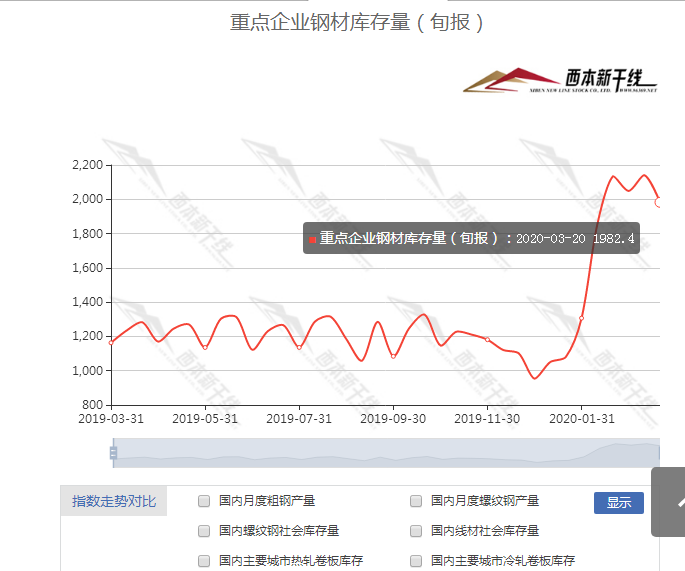Click the left handle of the range slider
685x571 pixels.
[x=113, y=453]
